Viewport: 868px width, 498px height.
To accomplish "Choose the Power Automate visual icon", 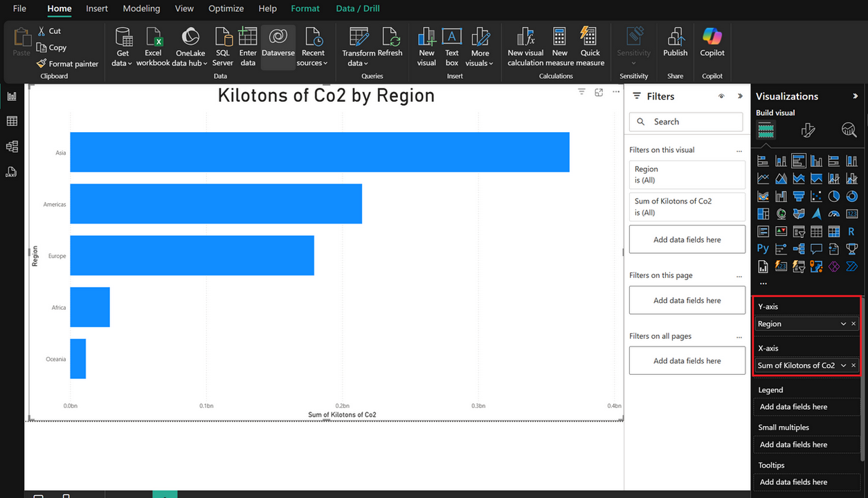I will pyautogui.click(x=852, y=266).
